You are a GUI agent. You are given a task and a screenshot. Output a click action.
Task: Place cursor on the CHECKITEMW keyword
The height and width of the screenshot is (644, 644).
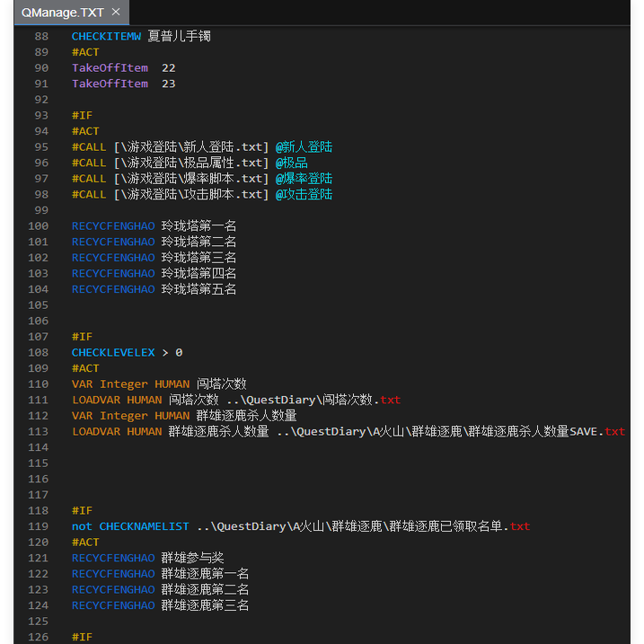pyautogui.click(x=106, y=37)
